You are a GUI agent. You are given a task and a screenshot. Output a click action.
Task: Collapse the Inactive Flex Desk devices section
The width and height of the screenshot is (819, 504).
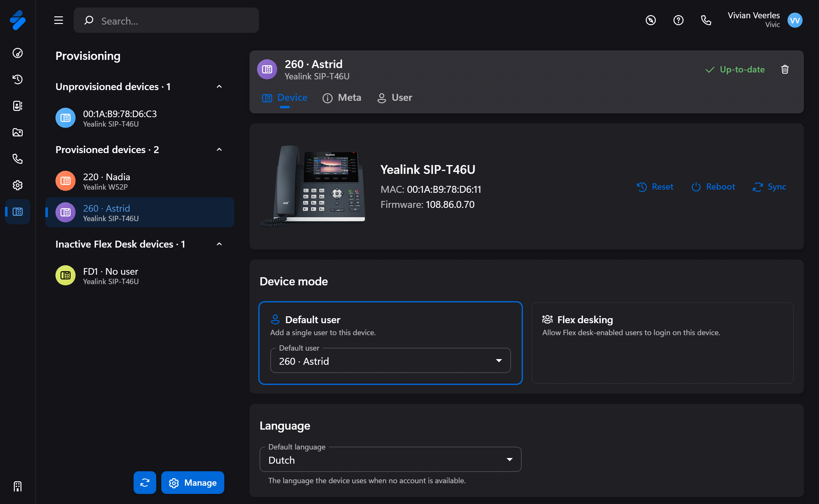point(219,244)
